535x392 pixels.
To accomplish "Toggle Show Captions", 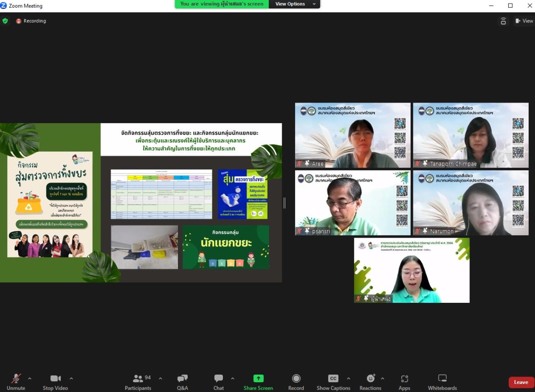I will click(x=333, y=382).
